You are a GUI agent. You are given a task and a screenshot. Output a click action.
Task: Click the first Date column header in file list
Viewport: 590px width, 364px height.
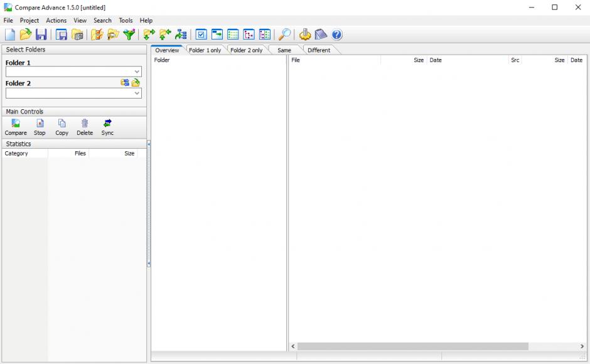coord(468,60)
